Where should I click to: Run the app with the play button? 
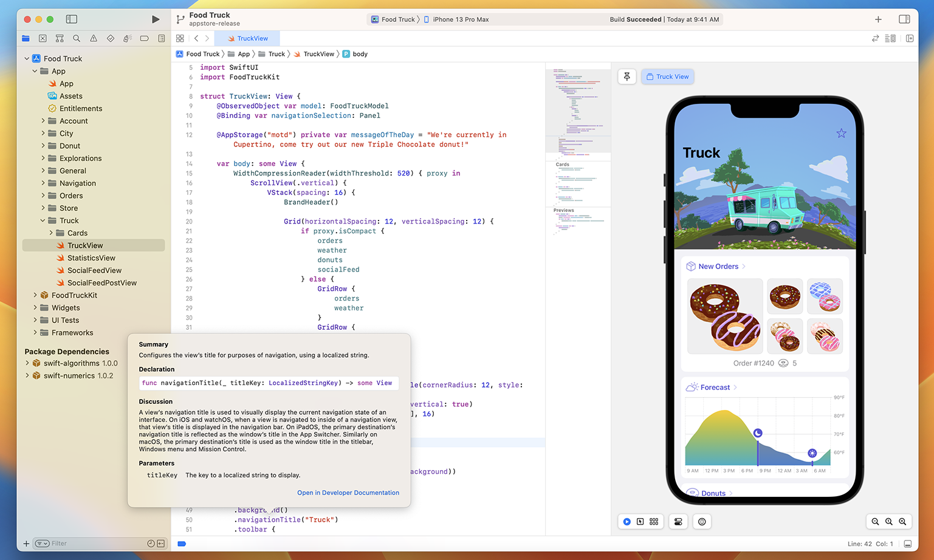(156, 19)
